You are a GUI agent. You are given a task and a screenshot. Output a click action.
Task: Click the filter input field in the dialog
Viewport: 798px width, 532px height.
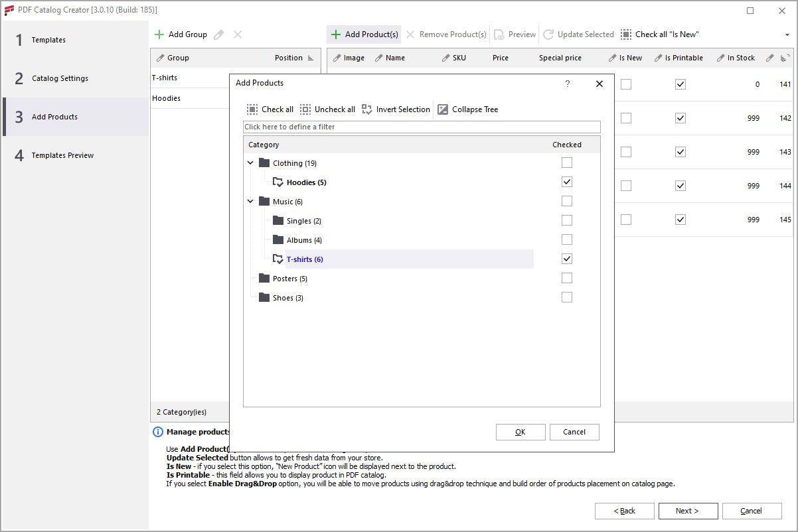coord(422,127)
